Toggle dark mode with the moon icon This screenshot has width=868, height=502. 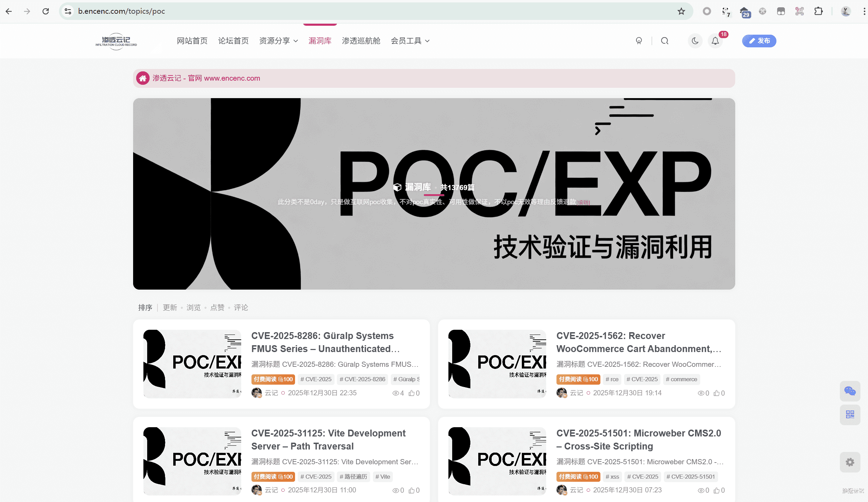pyautogui.click(x=695, y=40)
